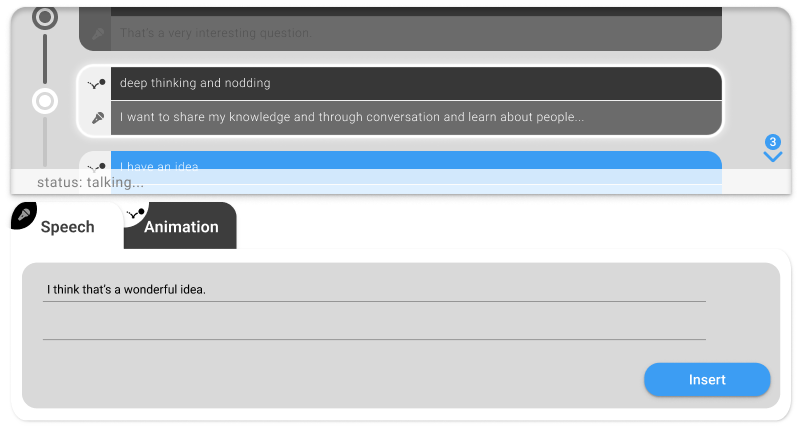Viewport: 802px width, 433px height.
Task: Expand the blue down chevron arrow
Action: [x=772, y=156]
